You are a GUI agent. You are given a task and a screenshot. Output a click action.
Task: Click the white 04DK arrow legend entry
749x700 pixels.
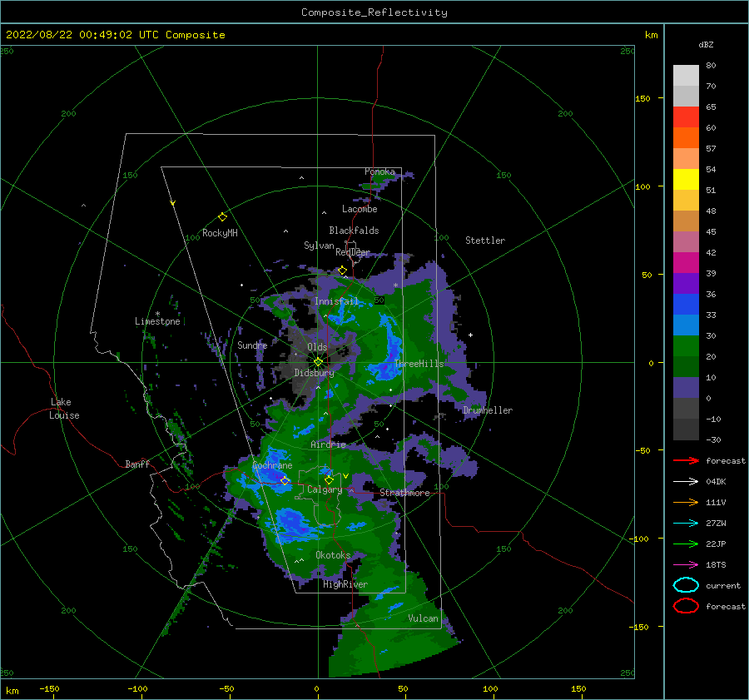click(686, 481)
